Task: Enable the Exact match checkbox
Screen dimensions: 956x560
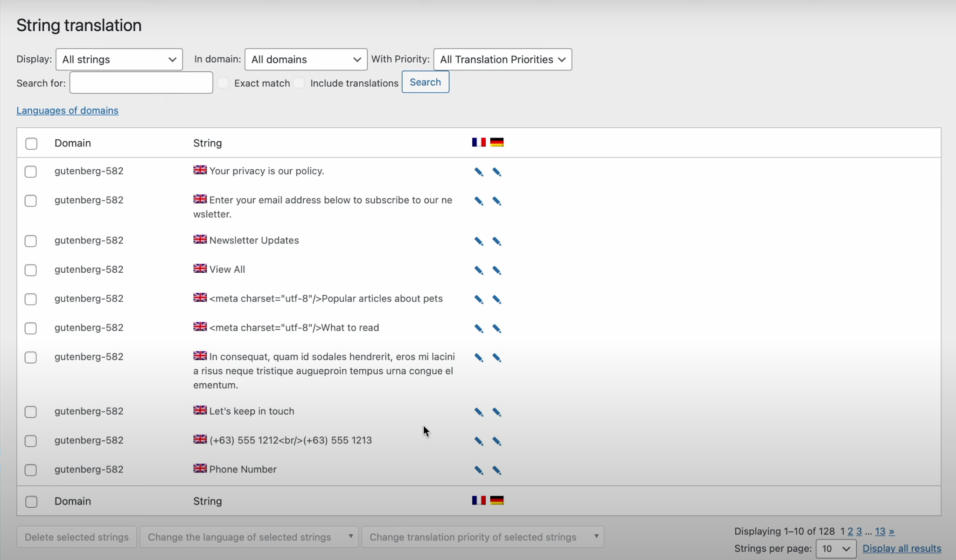Action: pos(224,83)
